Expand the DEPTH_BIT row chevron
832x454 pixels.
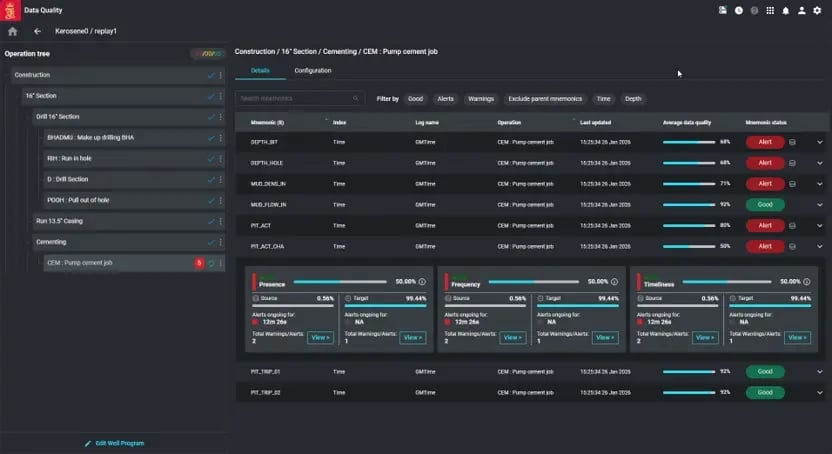pos(820,142)
